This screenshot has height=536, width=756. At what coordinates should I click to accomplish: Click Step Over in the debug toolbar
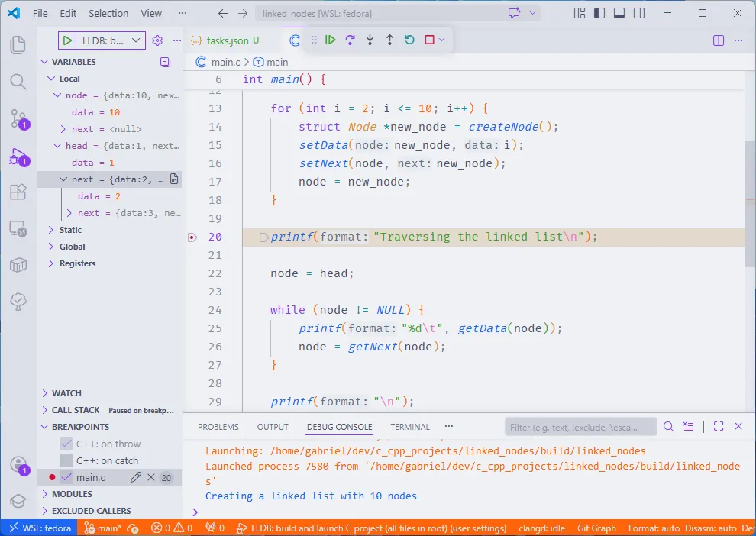coord(350,40)
